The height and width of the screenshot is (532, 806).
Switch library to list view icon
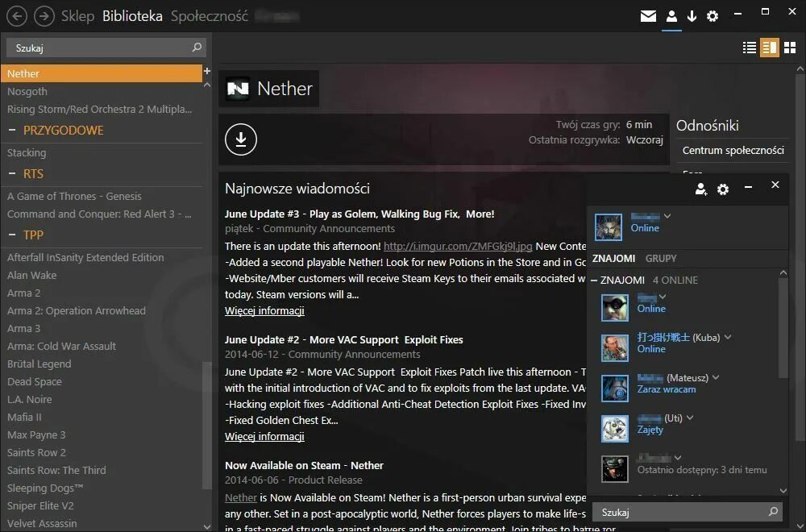[x=749, y=48]
